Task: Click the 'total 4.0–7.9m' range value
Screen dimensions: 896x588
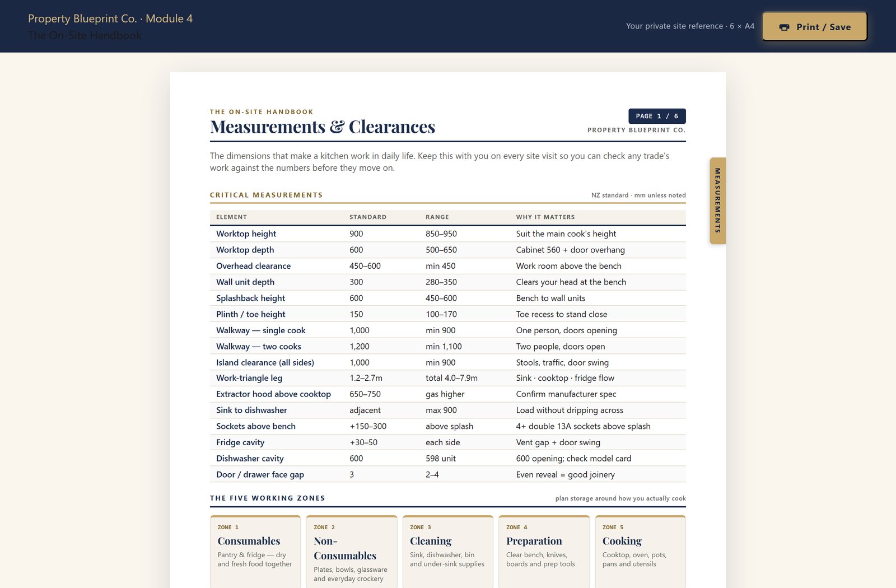Action: (x=452, y=378)
